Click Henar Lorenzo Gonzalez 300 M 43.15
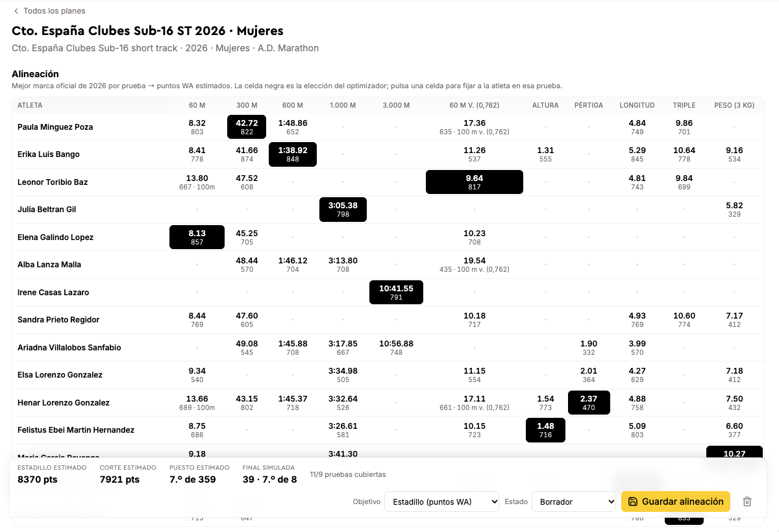 coord(247,402)
